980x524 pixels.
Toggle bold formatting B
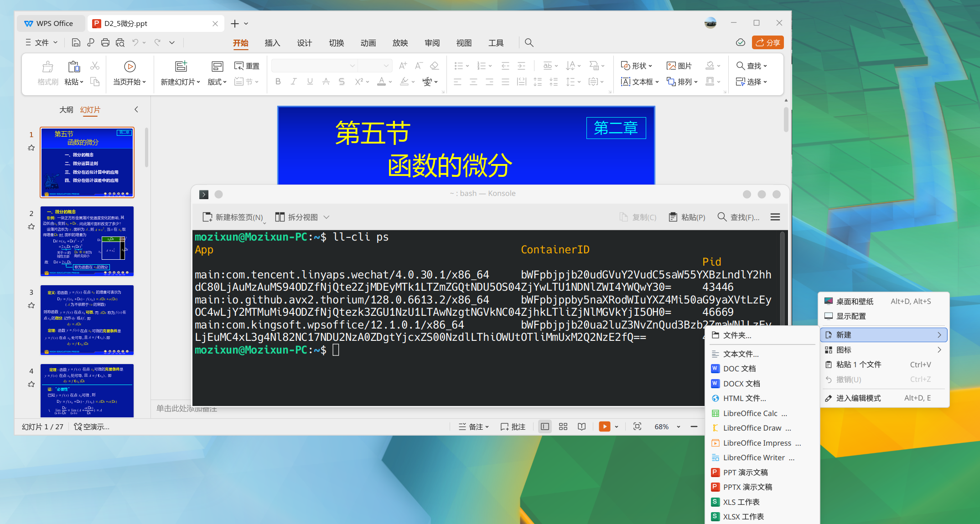(x=278, y=82)
